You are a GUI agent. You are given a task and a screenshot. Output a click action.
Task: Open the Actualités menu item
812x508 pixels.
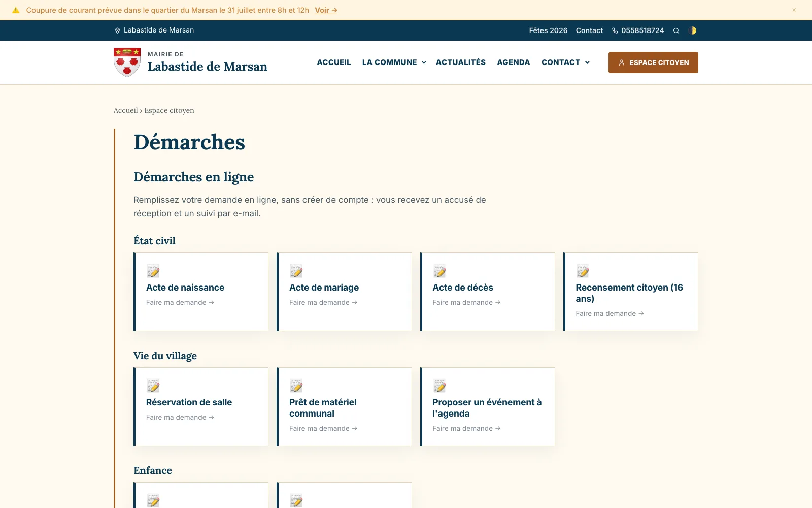pos(460,62)
